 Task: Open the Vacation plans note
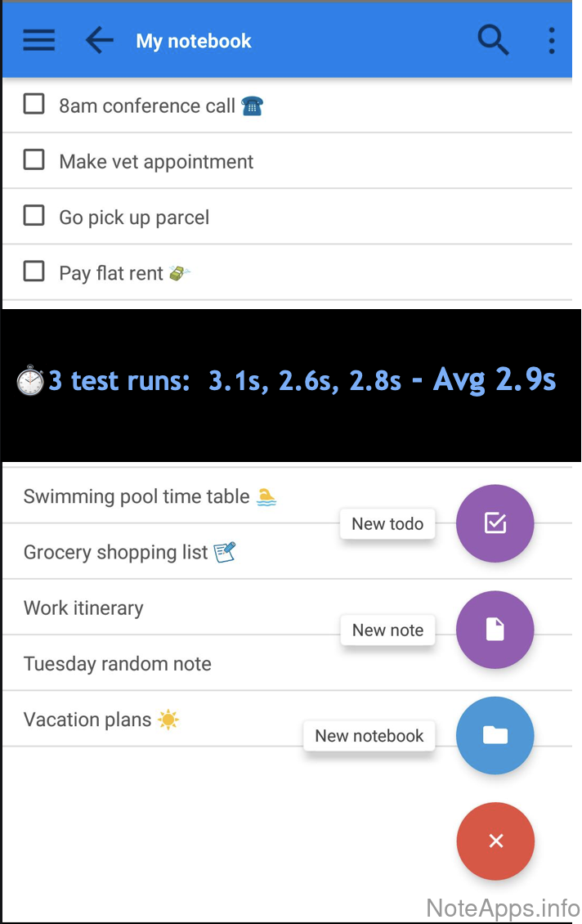(87, 720)
